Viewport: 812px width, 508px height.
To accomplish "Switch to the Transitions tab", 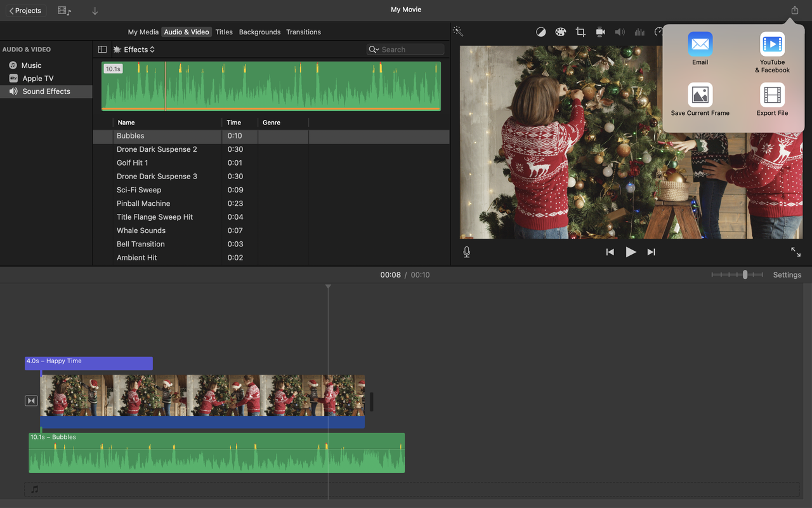I will (303, 32).
